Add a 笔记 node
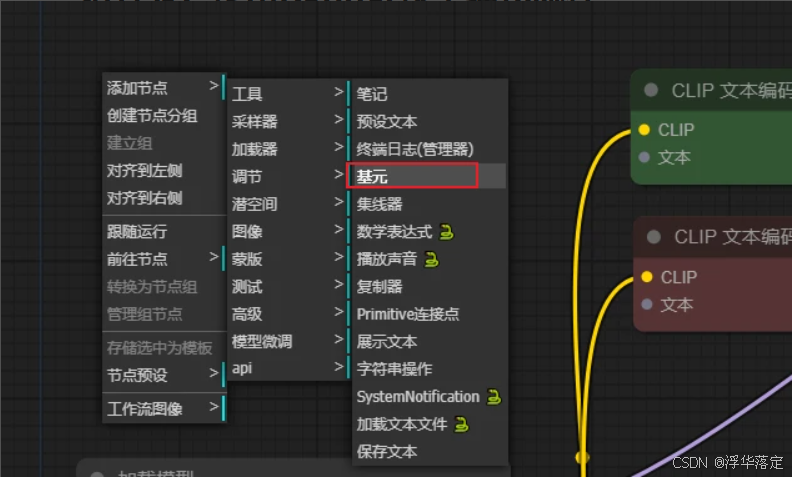 coord(429,93)
